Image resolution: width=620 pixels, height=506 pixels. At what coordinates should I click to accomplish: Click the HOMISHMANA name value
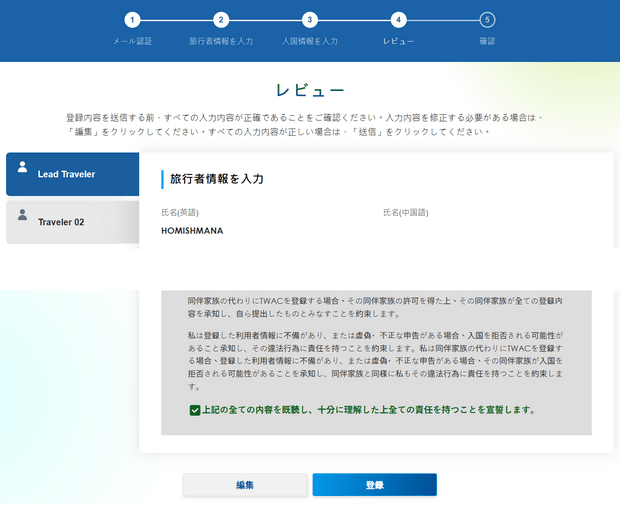coord(192,231)
